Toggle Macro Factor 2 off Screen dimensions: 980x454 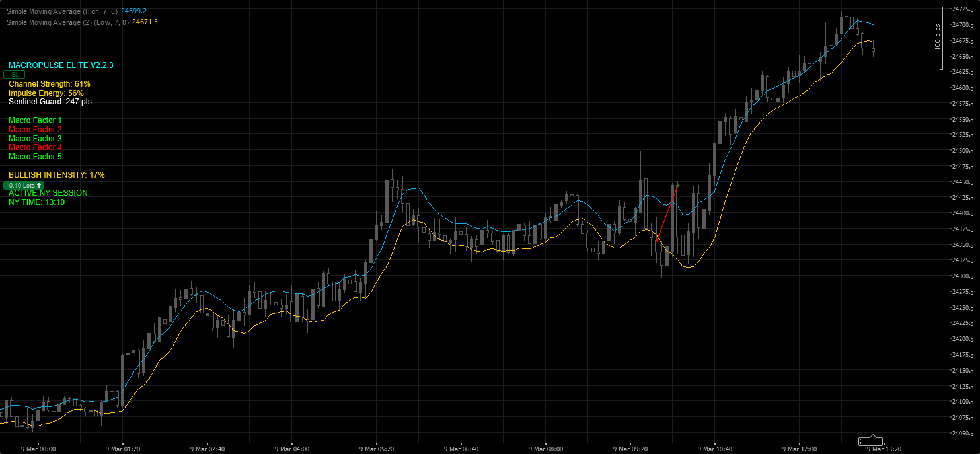(x=34, y=129)
